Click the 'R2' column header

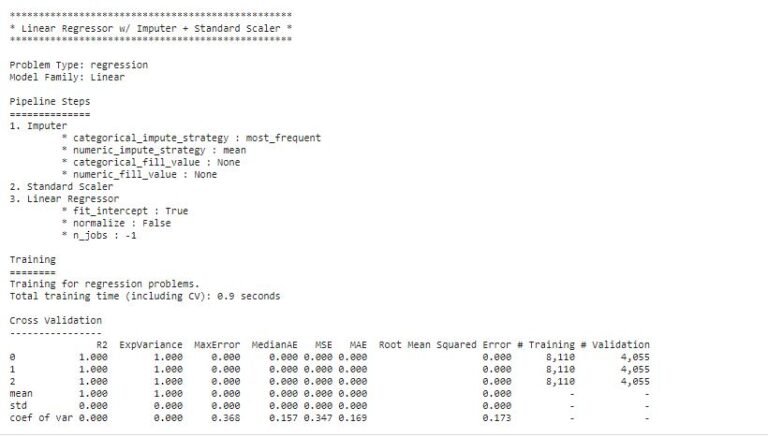[x=102, y=345]
